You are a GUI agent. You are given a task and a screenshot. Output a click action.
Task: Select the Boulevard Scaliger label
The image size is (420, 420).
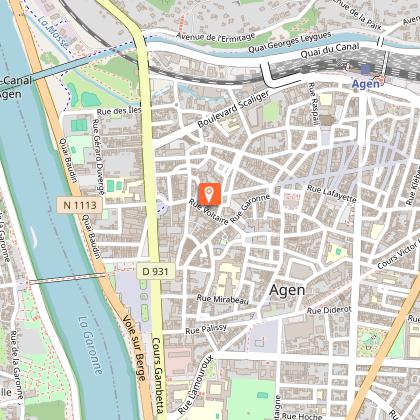(233, 109)
